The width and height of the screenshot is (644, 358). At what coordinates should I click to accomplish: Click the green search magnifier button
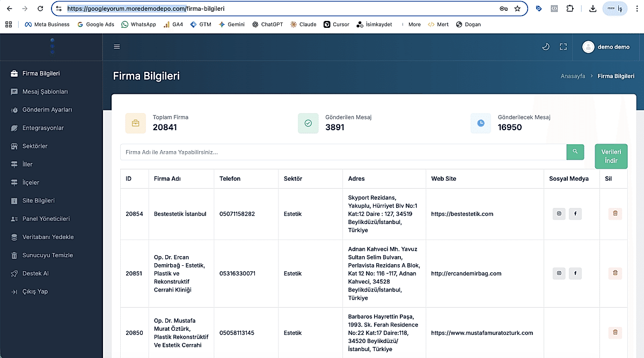(x=575, y=152)
